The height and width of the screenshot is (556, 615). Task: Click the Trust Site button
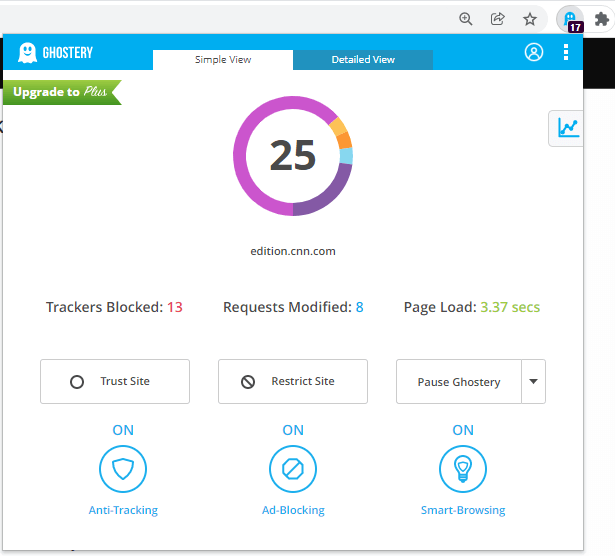115,382
